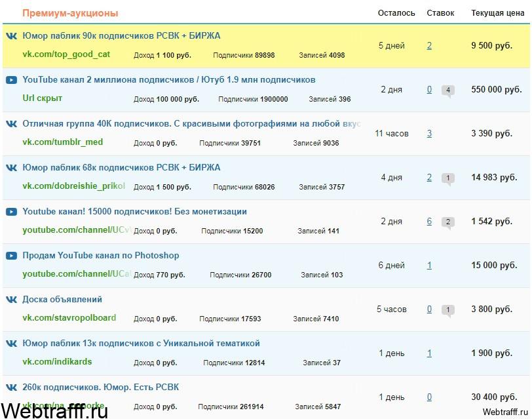This screenshot has height=419, width=532.
Task: Open bids count '1' on 15 000 руб. row
Action: point(429,265)
